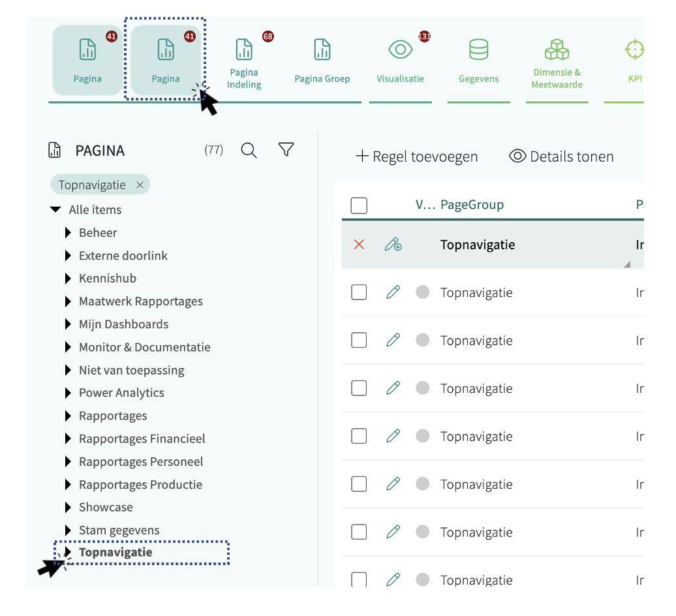Click the search magnifier in the Pagina panel
The height and width of the screenshot is (616, 676).
coord(249,150)
